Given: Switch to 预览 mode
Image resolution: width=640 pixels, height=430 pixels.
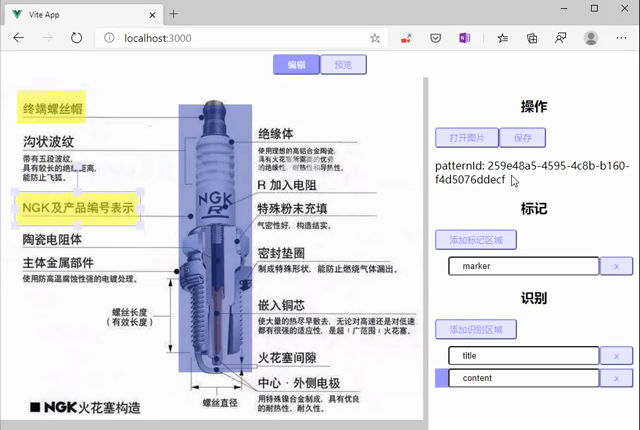Looking at the screenshot, I should [343, 64].
